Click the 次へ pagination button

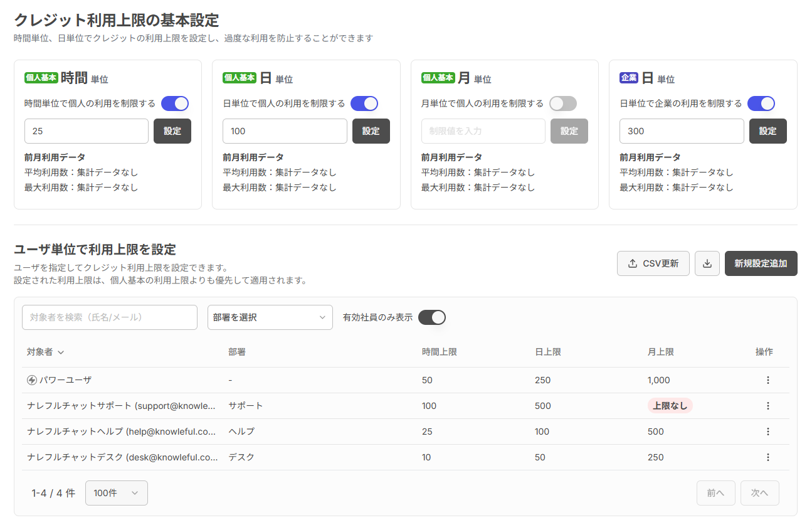coord(759,493)
